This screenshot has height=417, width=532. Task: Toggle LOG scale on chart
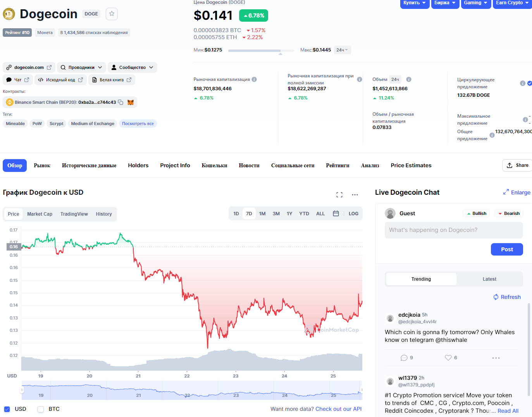(353, 214)
